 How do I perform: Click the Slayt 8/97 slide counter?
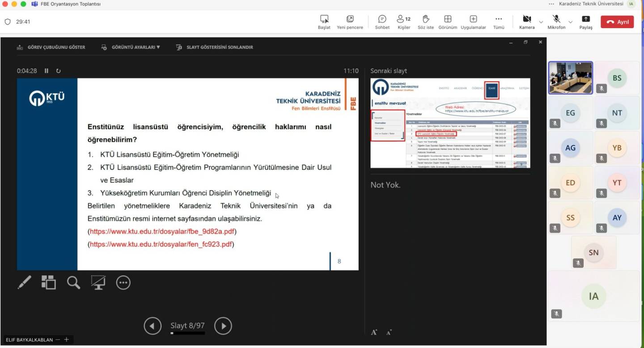pos(187,326)
